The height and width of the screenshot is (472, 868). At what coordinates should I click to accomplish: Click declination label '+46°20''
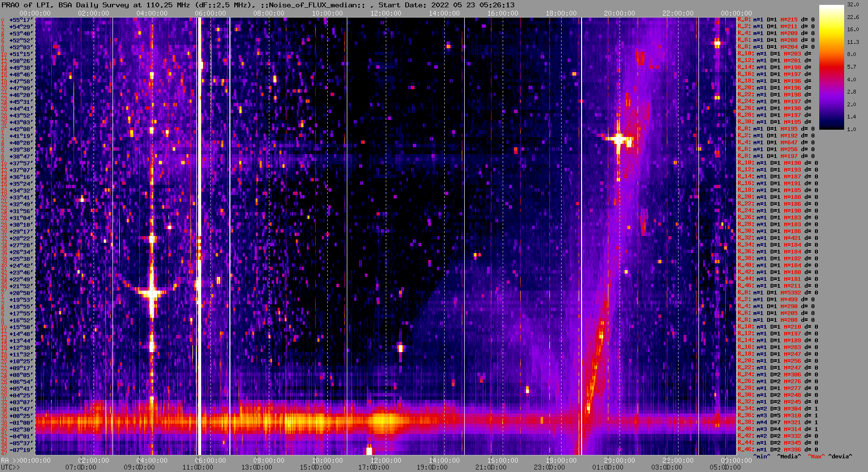click(21, 95)
